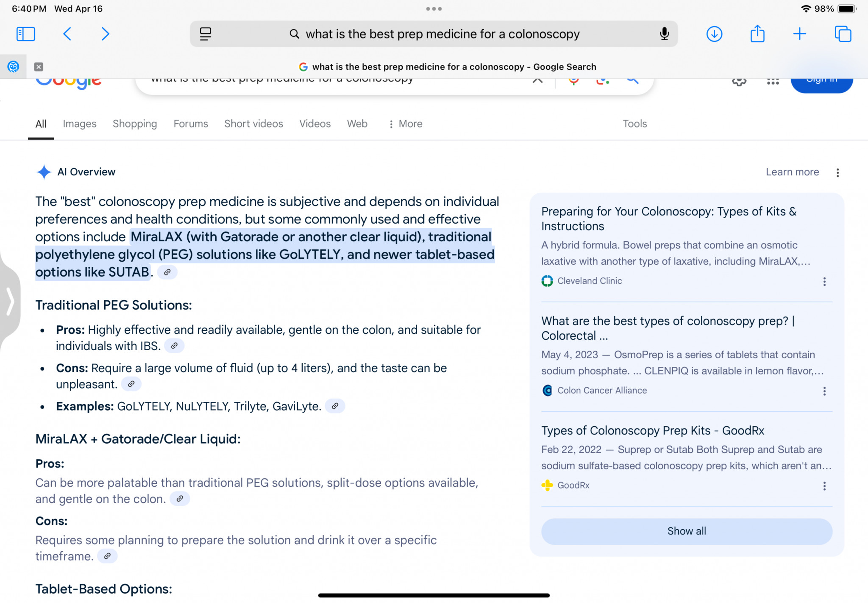Open source link after 'gentle on the colon'

point(180,499)
